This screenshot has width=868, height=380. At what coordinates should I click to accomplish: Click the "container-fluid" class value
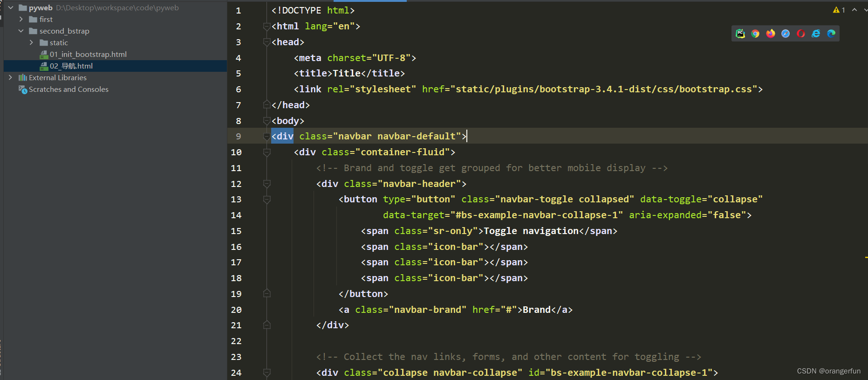(403, 152)
